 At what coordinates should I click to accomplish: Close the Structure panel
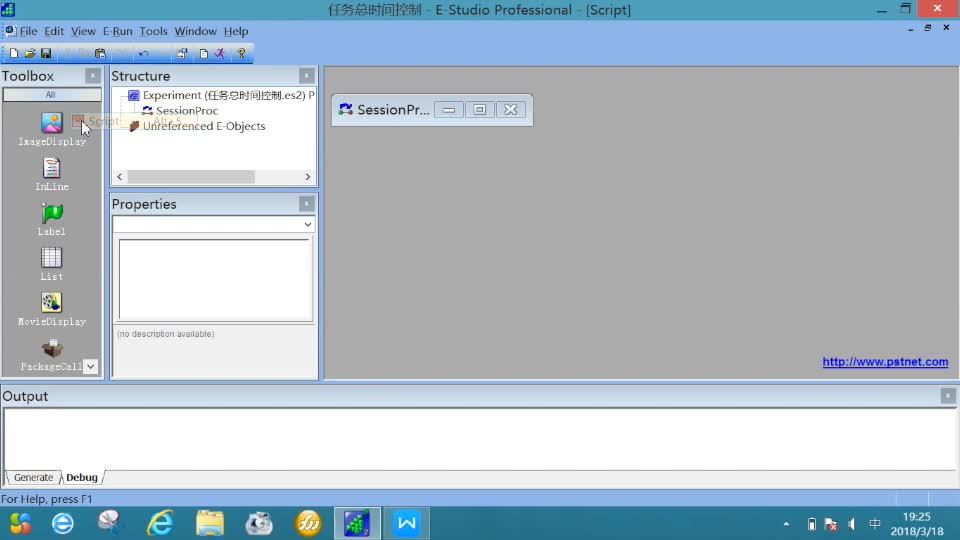307,76
